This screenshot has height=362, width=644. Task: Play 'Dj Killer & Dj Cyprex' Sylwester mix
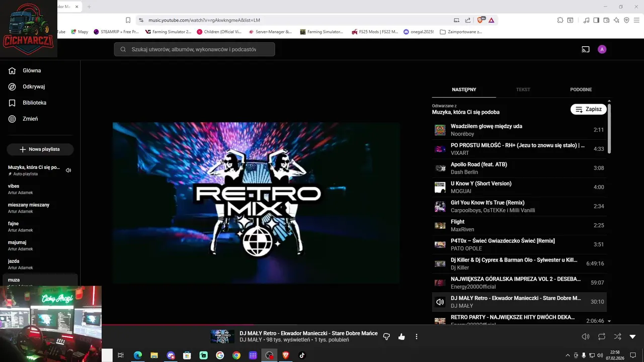(x=519, y=264)
